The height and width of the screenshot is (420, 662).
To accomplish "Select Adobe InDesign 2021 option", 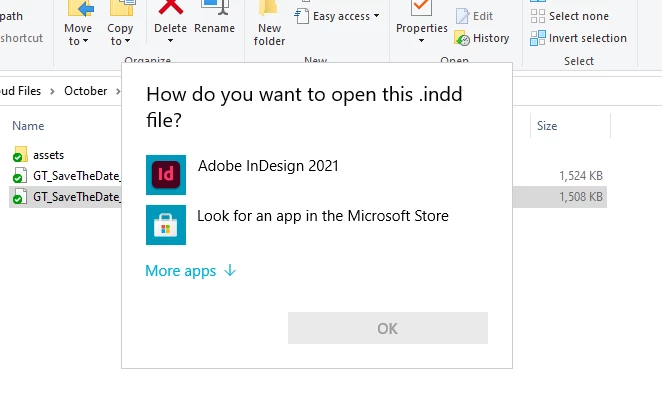I will pos(316,175).
